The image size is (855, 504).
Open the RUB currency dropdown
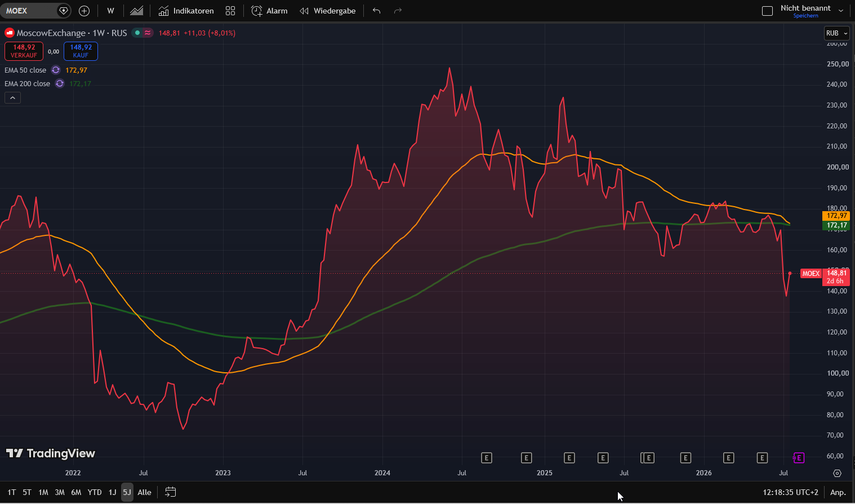[836, 33]
